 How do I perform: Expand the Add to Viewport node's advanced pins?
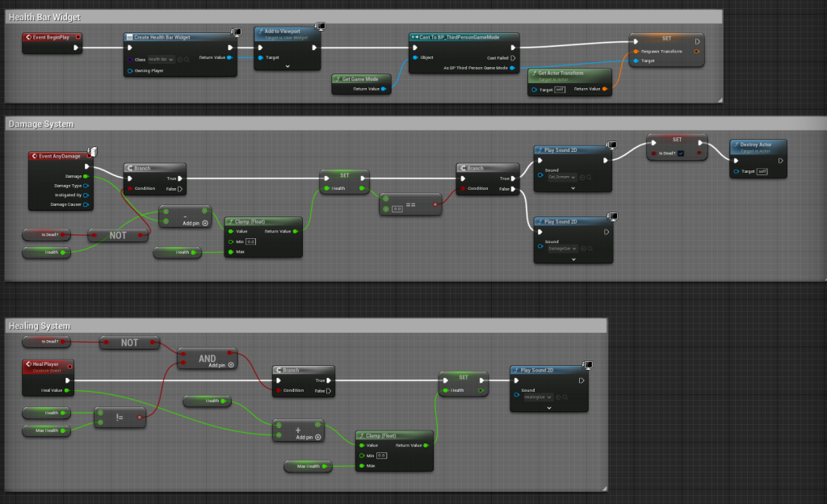pyautogui.click(x=288, y=67)
